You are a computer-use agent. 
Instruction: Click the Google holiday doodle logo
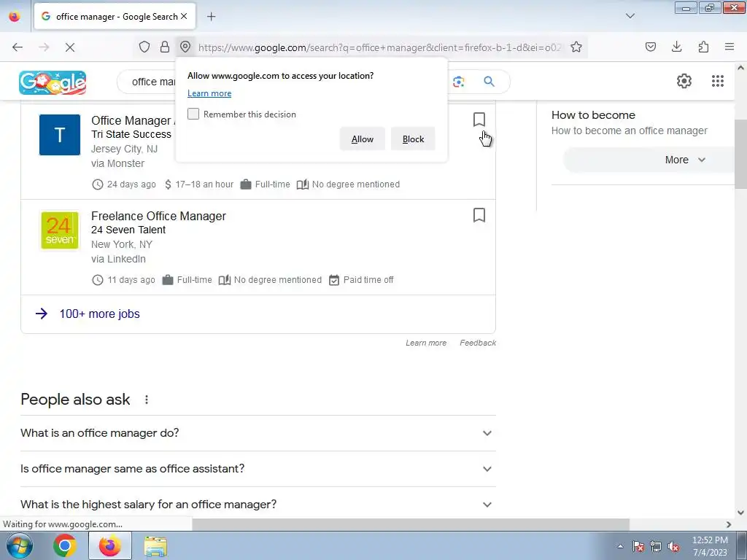click(53, 82)
